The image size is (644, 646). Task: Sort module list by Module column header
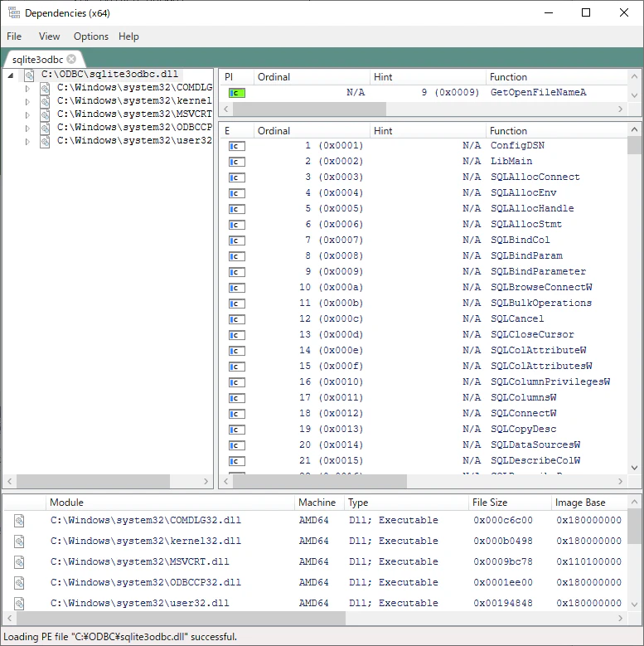pos(170,503)
